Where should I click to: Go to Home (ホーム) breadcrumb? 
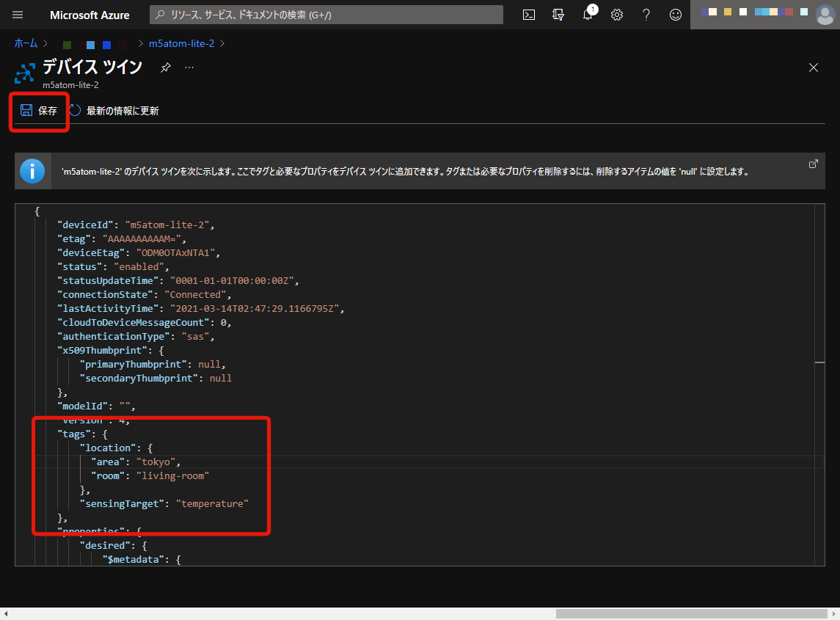26,43
